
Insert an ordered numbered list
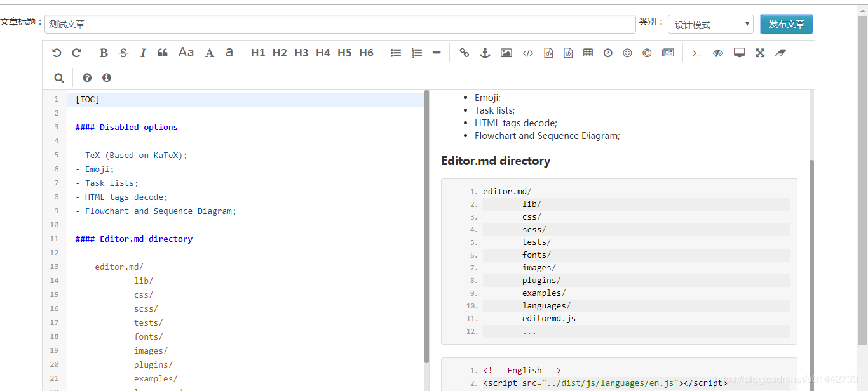[x=417, y=53]
